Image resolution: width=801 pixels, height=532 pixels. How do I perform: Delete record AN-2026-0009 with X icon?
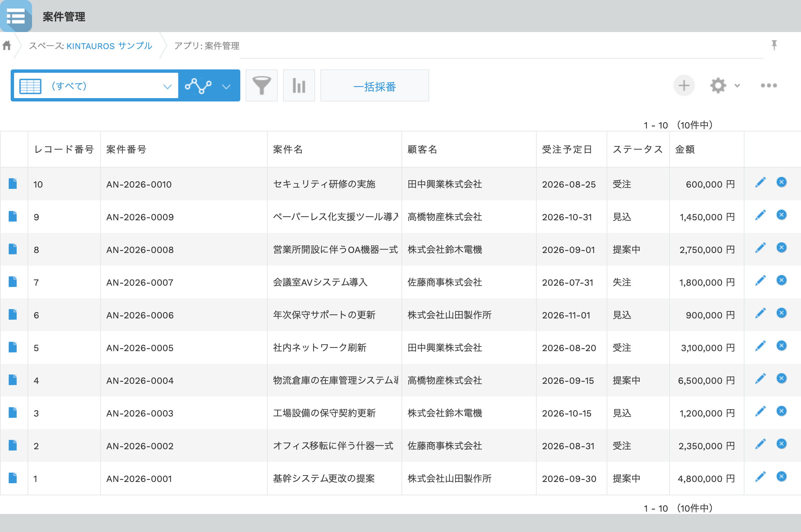[x=782, y=215]
